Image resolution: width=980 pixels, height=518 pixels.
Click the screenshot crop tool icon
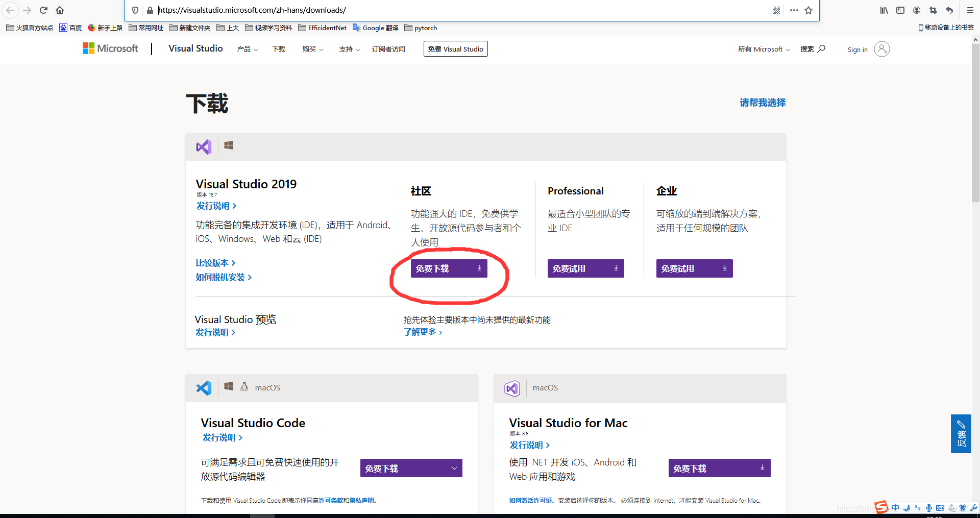tap(933, 10)
